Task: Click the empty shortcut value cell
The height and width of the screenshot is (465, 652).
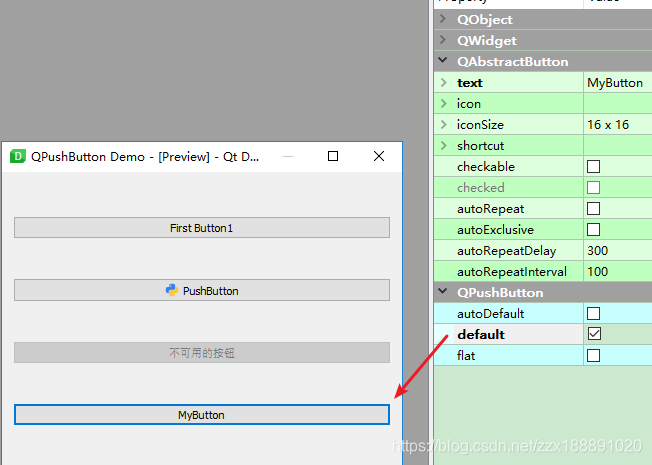Action: pyautogui.click(x=617, y=145)
